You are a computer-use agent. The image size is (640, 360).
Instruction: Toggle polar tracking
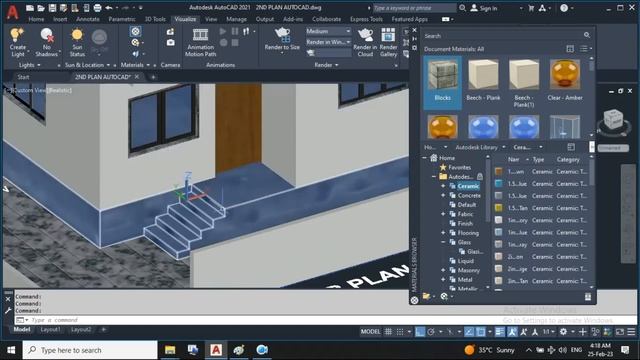click(431, 332)
